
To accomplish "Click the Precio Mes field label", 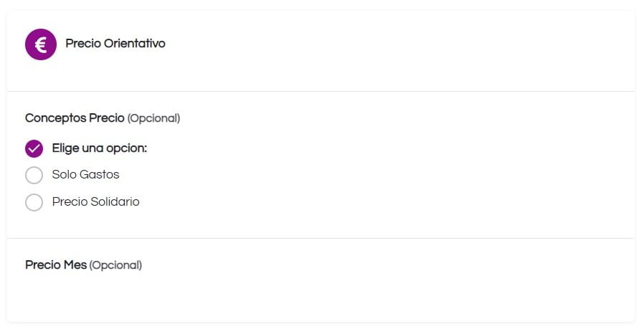I will click(x=56, y=265).
